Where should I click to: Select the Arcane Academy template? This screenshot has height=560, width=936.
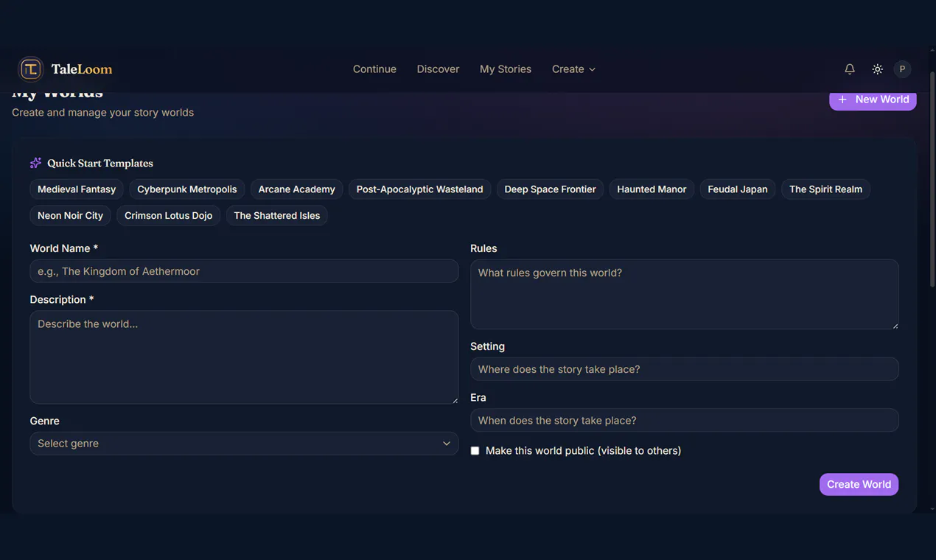click(x=296, y=189)
